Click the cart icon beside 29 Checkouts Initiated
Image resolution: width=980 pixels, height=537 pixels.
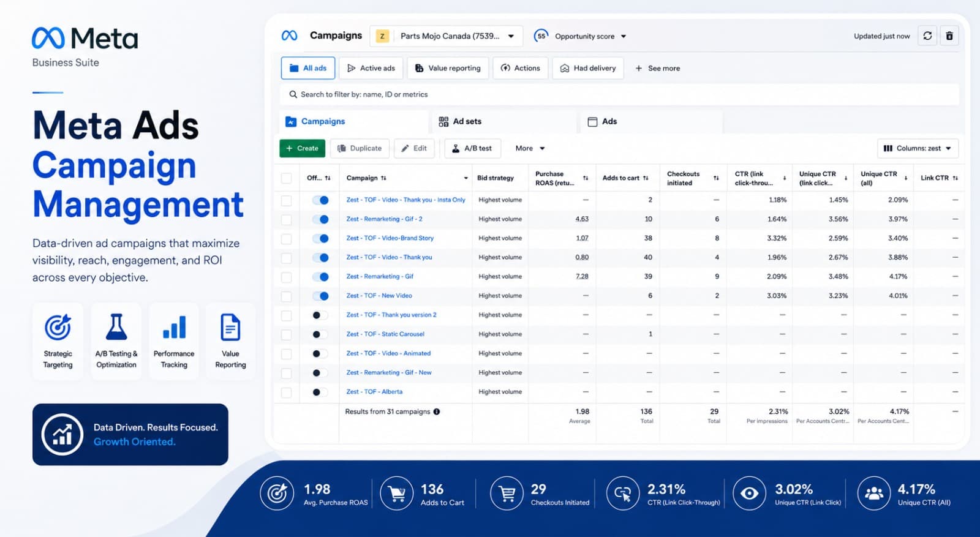coord(507,494)
